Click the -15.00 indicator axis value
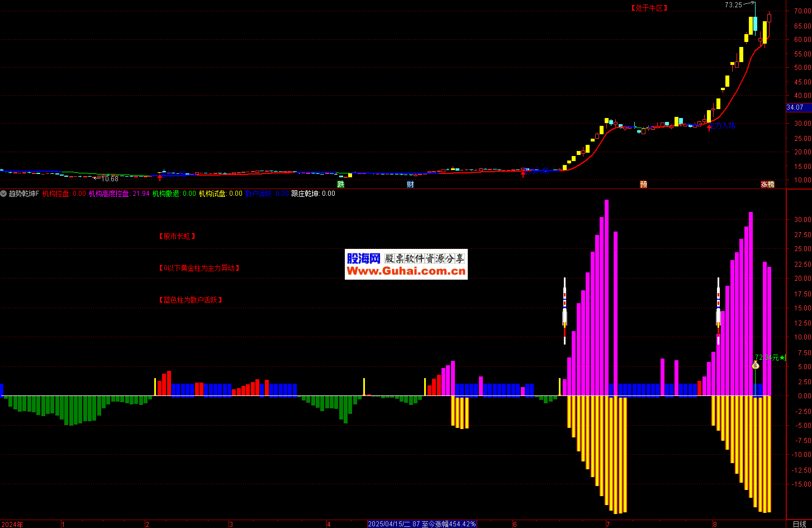This screenshot has height=528, width=812. pos(801,484)
